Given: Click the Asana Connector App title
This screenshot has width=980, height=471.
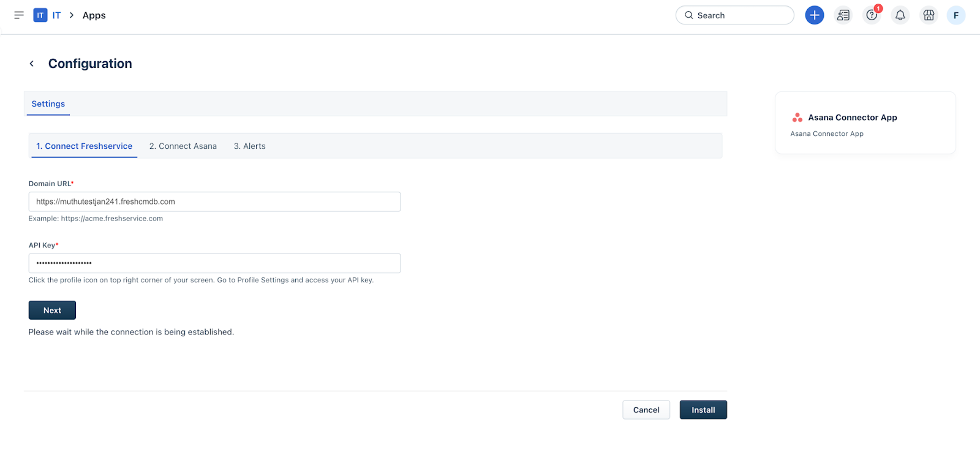Looking at the screenshot, I should (853, 118).
